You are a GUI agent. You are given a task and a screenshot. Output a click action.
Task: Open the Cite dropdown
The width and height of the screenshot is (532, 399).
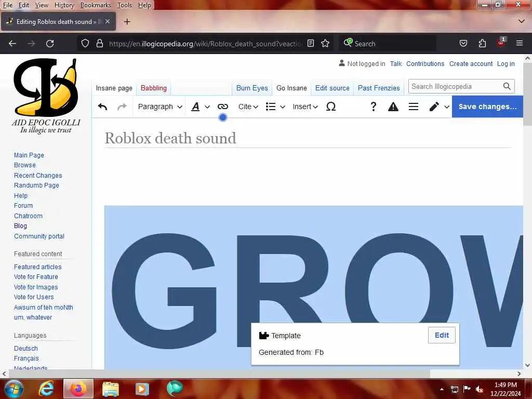pos(248,107)
